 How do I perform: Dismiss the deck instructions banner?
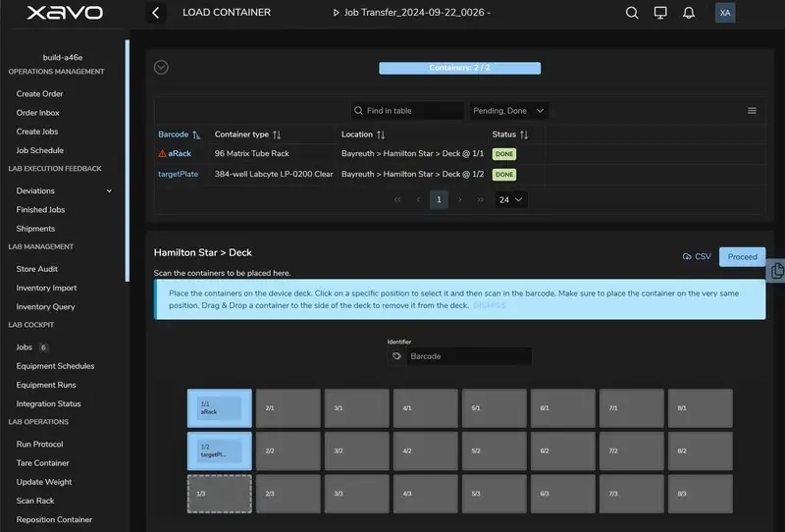pyautogui.click(x=489, y=305)
